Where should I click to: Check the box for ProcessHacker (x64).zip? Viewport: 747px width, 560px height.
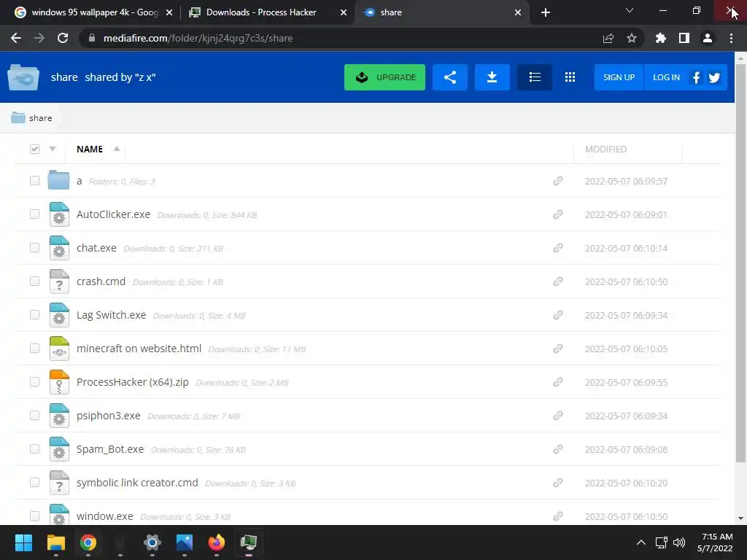point(34,382)
